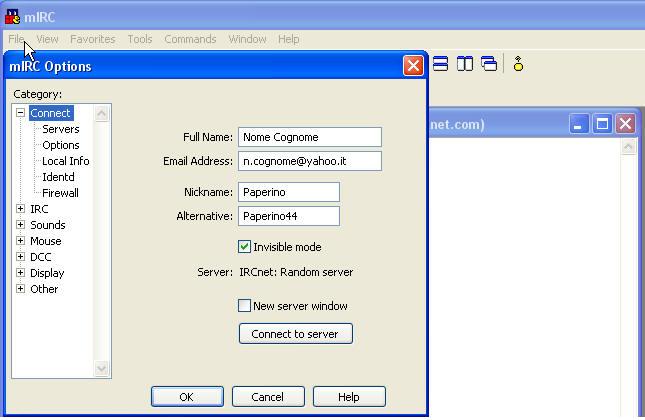Click the yellow About mIRC icon

[x=518, y=64]
